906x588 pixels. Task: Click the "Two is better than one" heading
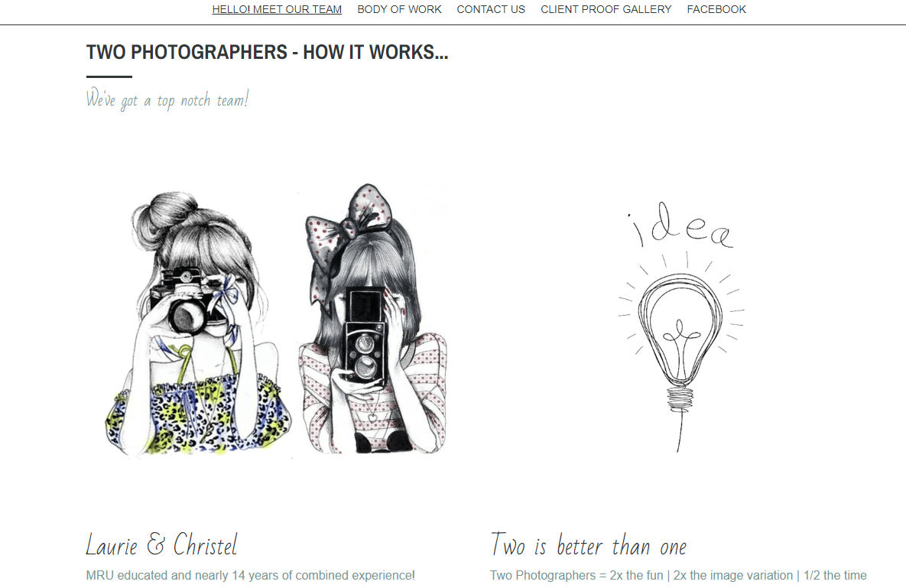coord(588,544)
